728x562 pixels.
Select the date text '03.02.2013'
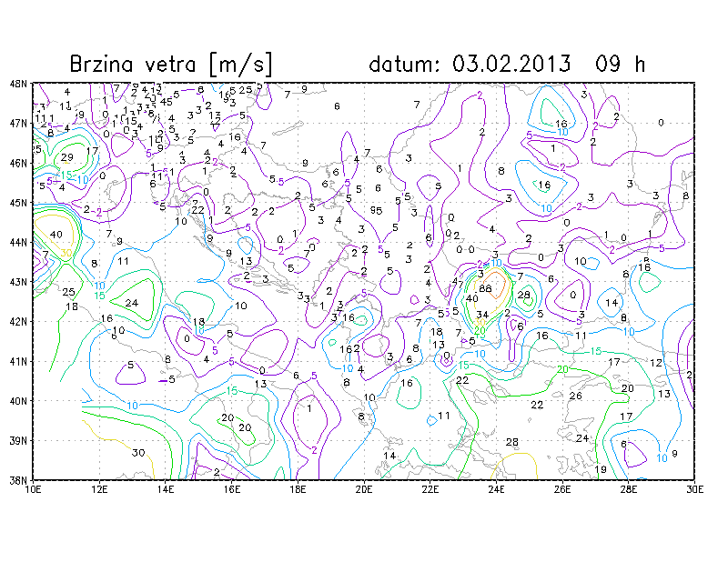511,64
